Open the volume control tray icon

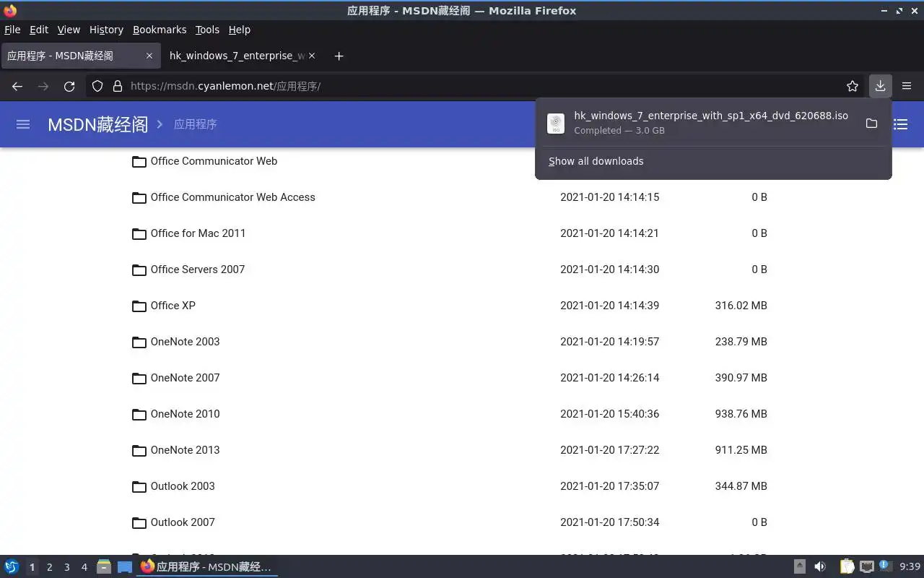click(x=820, y=567)
